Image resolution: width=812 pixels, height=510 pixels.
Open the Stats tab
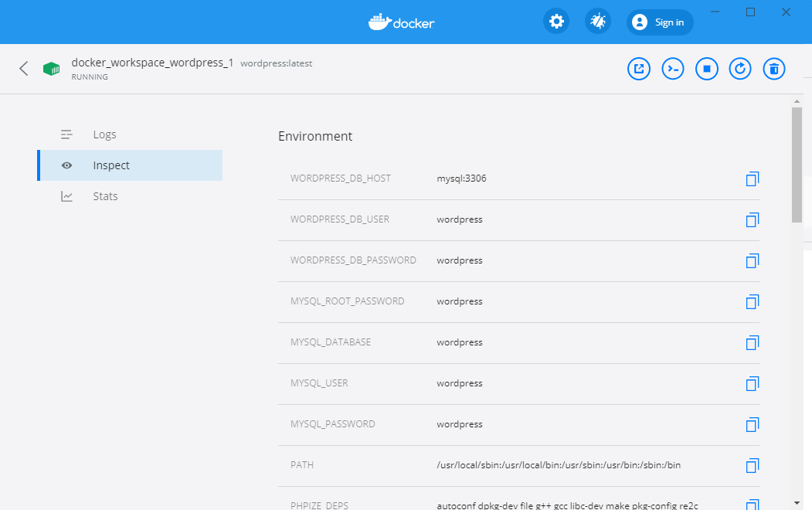click(130, 196)
